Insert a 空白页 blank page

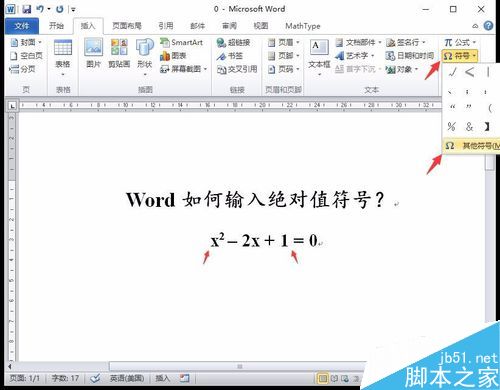point(26,56)
